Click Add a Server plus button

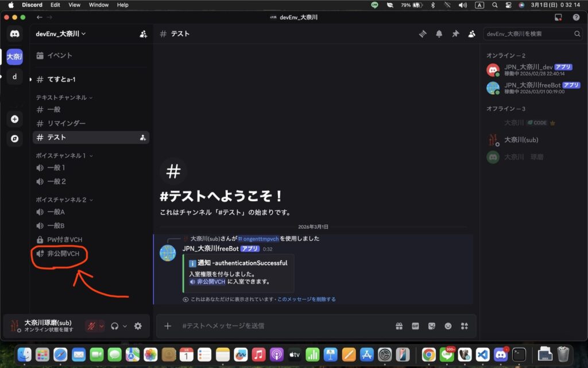(15, 119)
